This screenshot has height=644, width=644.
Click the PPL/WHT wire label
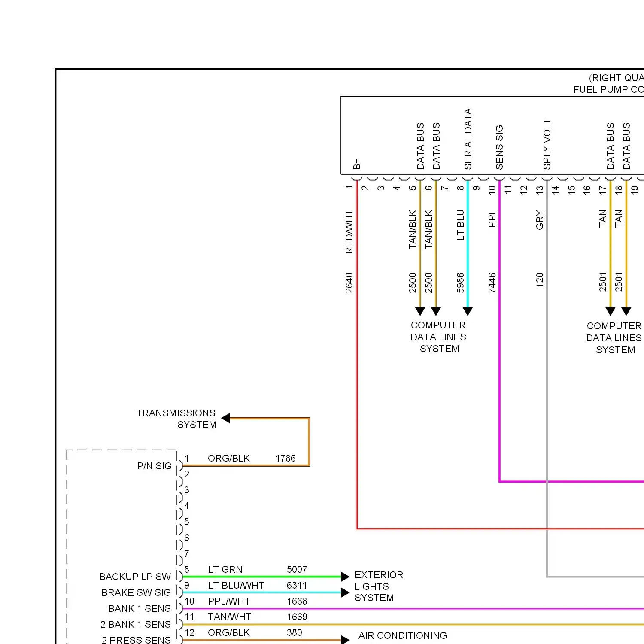coord(229,601)
